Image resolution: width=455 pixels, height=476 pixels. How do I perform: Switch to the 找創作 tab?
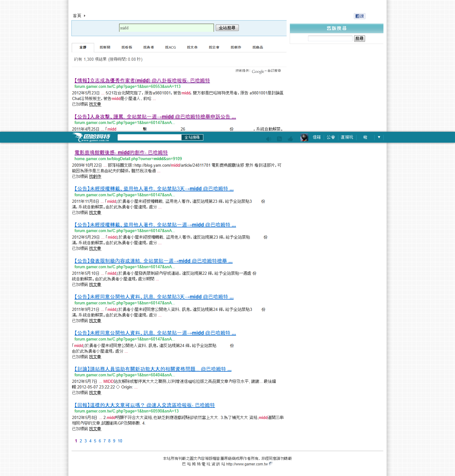point(236,47)
